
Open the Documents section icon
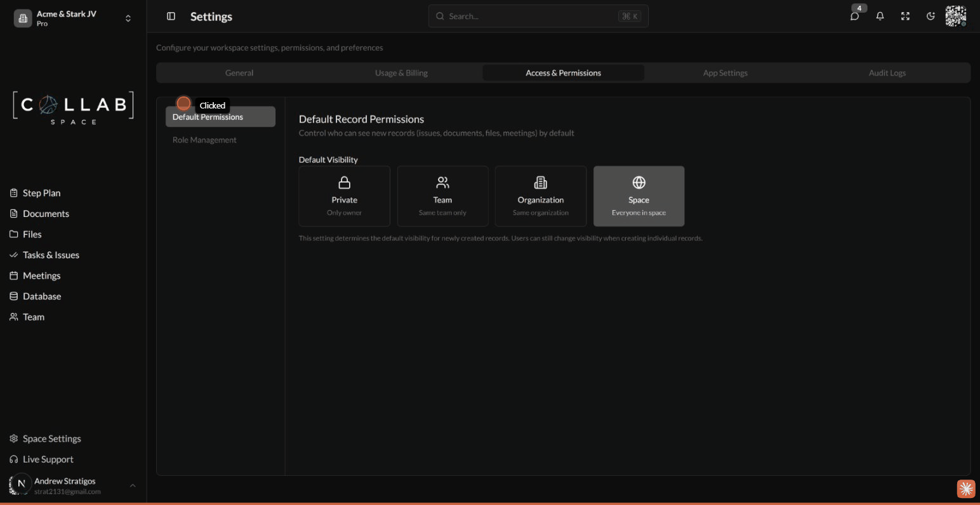tap(15, 213)
